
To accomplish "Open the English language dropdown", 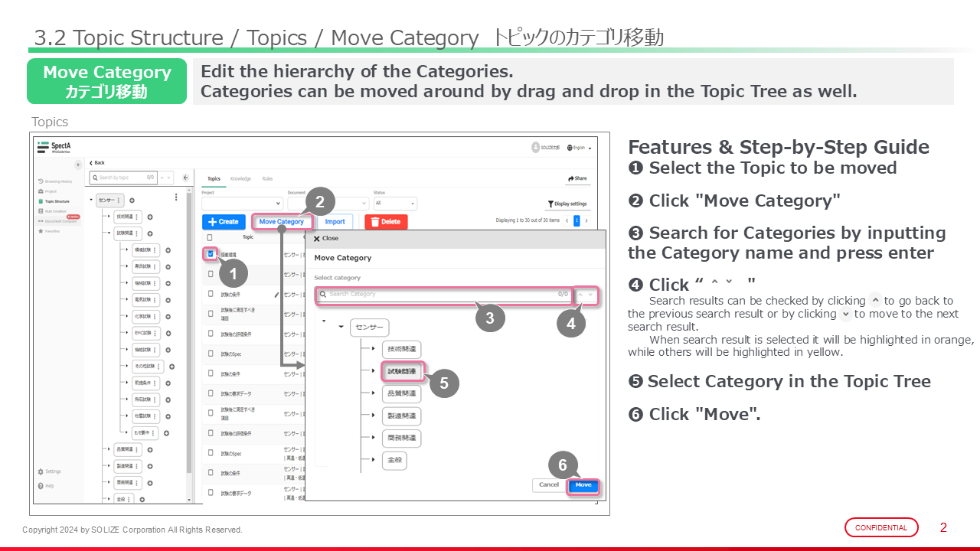I will (580, 148).
